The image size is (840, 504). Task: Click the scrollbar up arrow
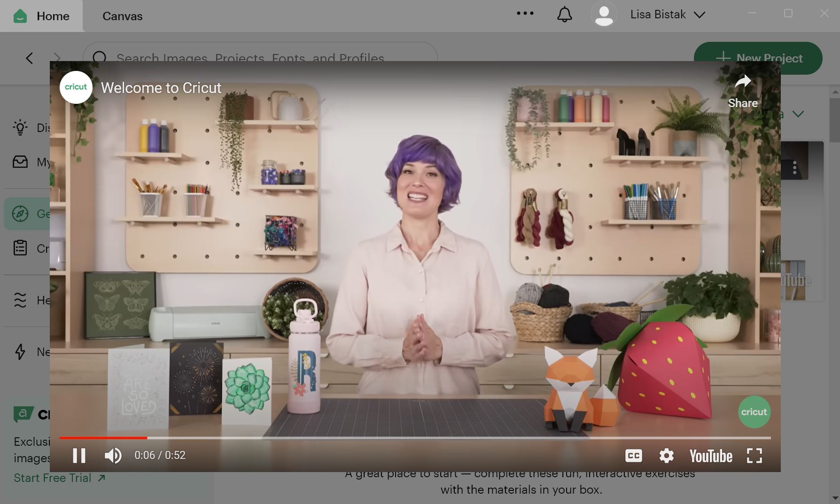[835, 92]
